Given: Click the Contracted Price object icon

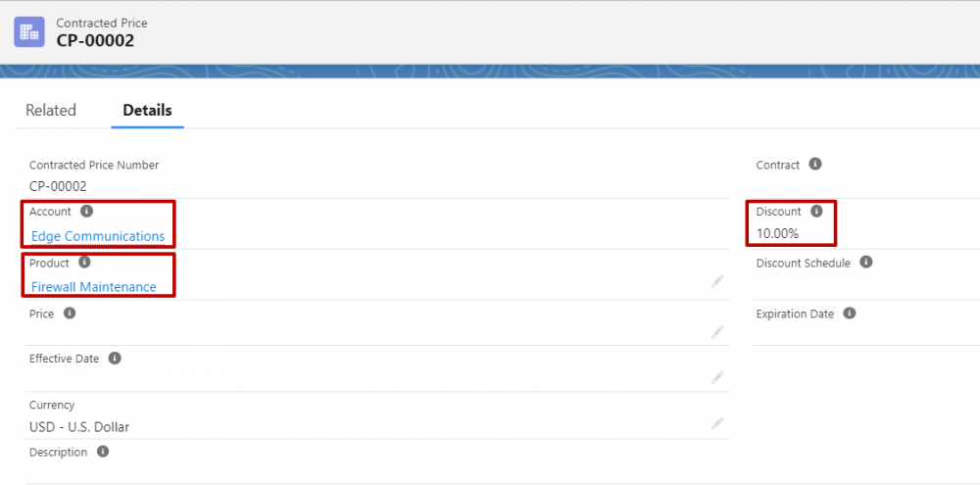Looking at the screenshot, I should point(29,32).
